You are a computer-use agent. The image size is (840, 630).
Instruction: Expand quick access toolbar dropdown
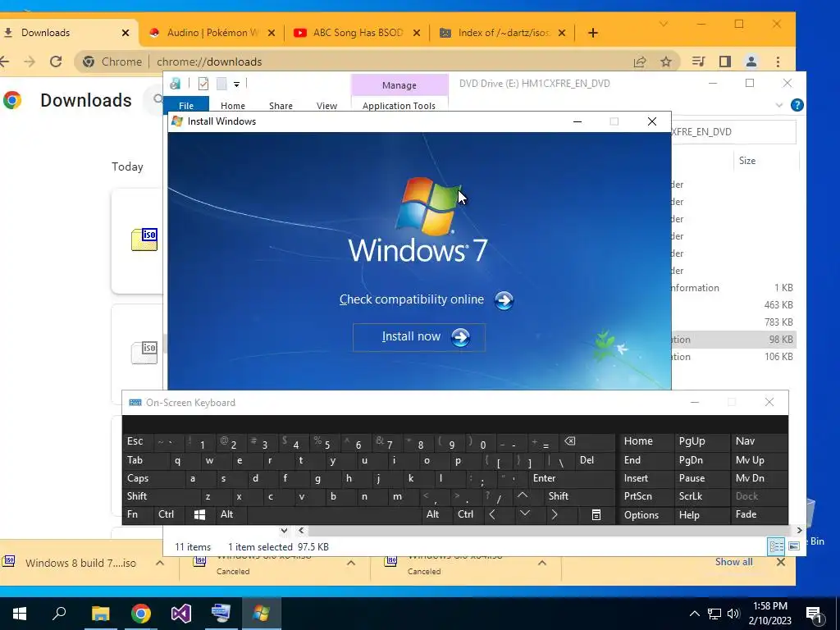236,84
